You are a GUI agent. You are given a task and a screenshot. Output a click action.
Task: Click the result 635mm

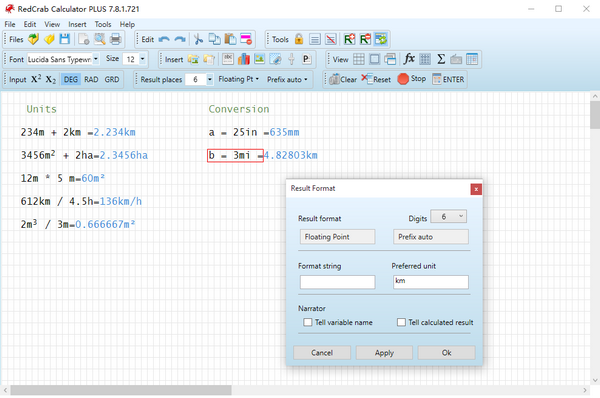284,132
